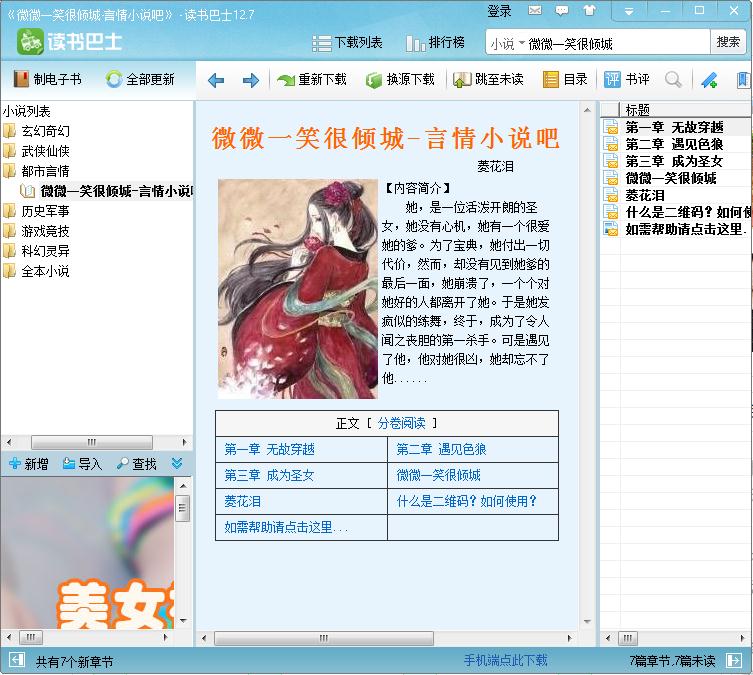Screen dimensions: 753x675
Task: Select the 全本小说 folder
Action: pyautogui.click(x=36, y=271)
